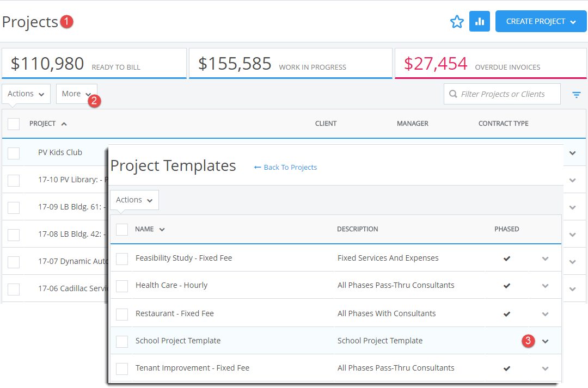Click the Back To Projects link
This screenshot has height=388, width=588.
point(290,167)
